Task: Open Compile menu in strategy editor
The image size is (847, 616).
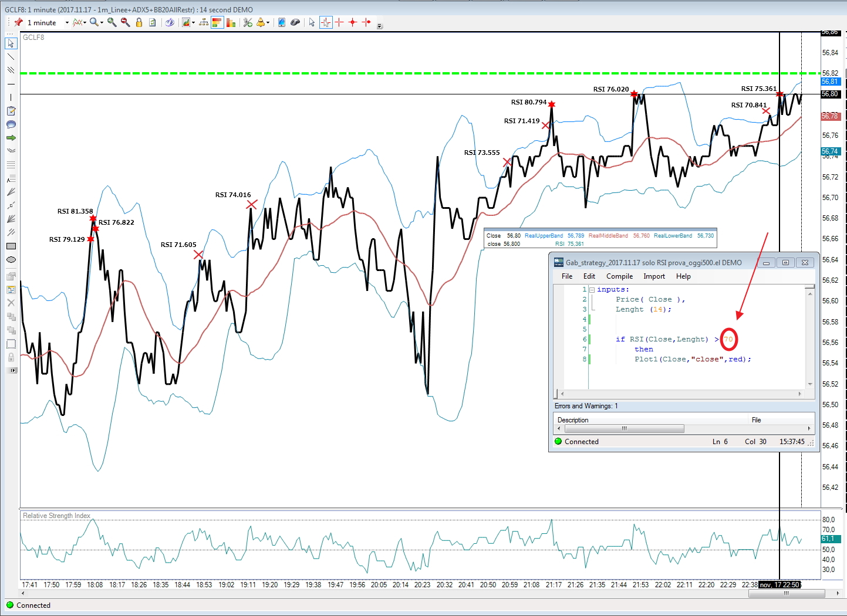Action: (620, 276)
